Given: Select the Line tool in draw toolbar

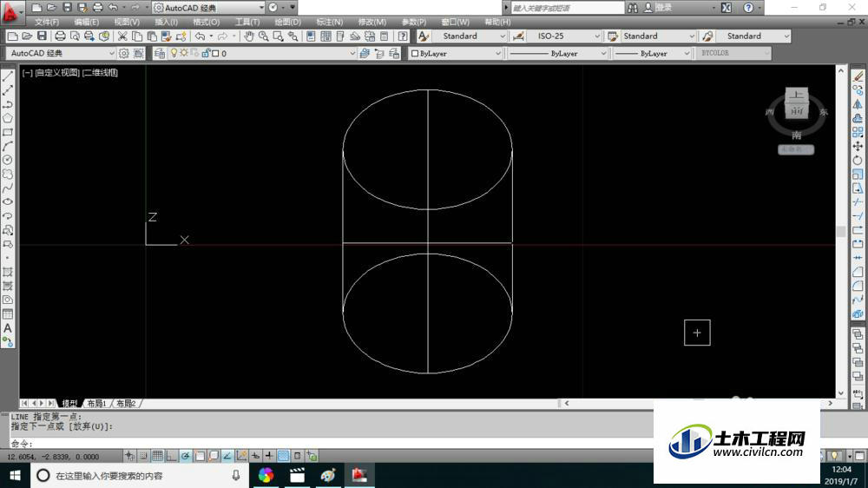Looking at the screenshot, I should click(8, 76).
